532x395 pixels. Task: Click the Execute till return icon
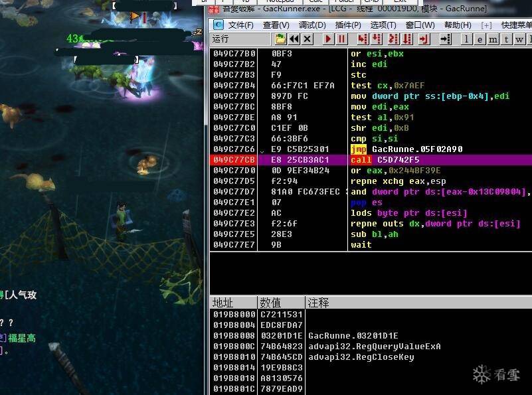pos(424,39)
